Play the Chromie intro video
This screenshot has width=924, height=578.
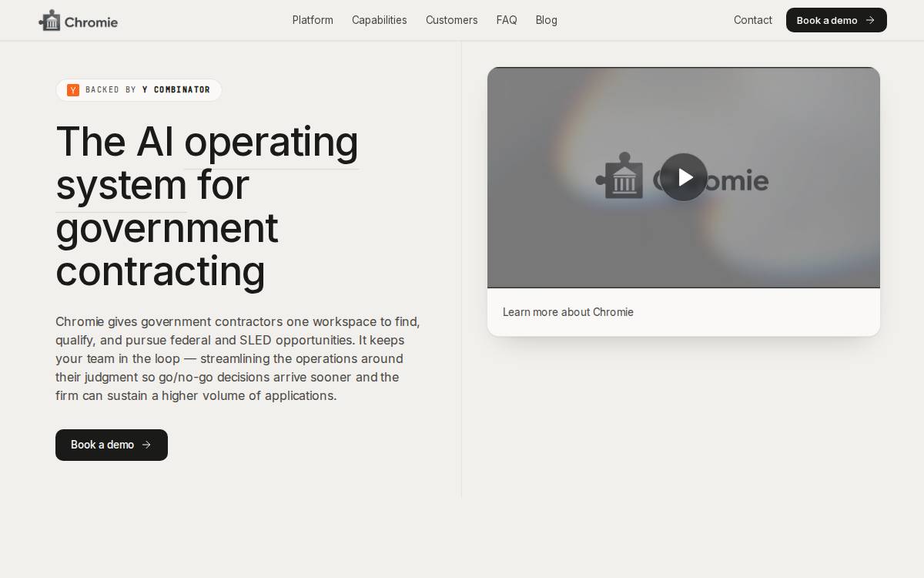coord(684,177)
